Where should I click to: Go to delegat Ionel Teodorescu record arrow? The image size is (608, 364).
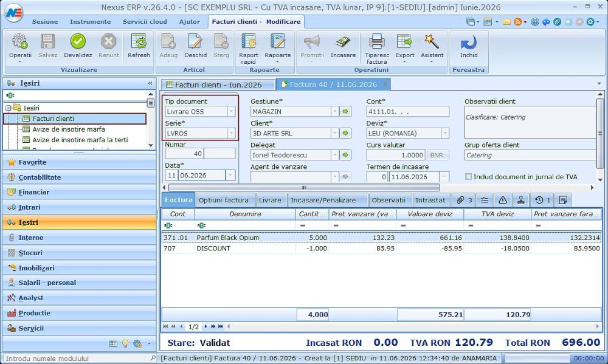click(x=345, y=155)
